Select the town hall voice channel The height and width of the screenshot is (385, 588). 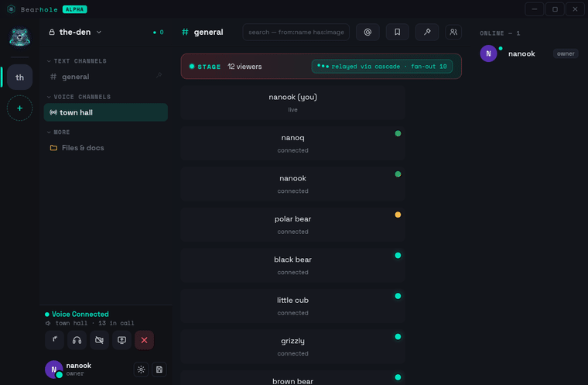(106, 112)
